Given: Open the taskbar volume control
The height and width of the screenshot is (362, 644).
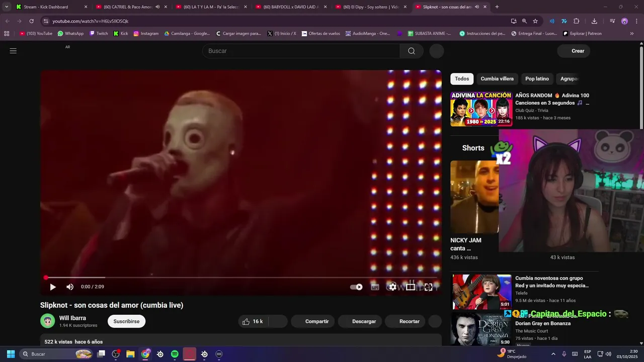Looking at the screenshot, I should coord(608,354).
